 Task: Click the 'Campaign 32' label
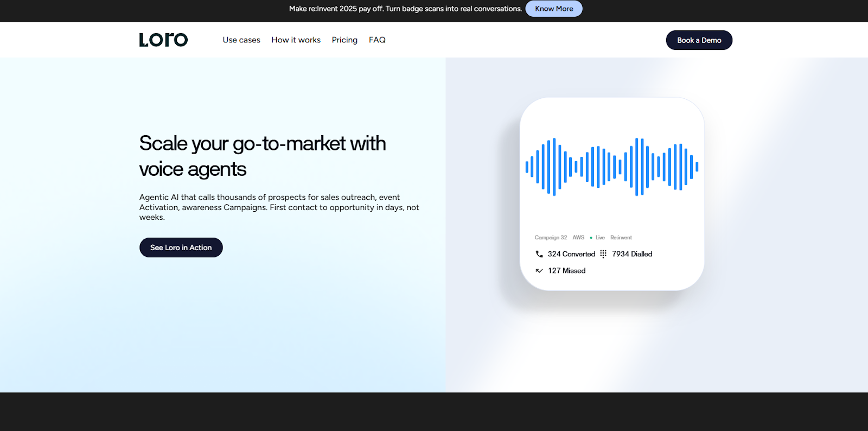pos(551,238)
